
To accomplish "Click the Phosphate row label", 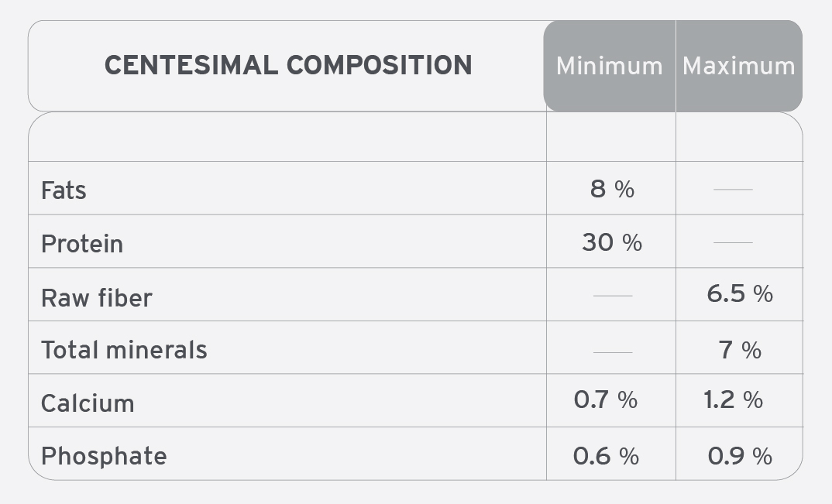I will pyautogui.click(x=104, y=456).
